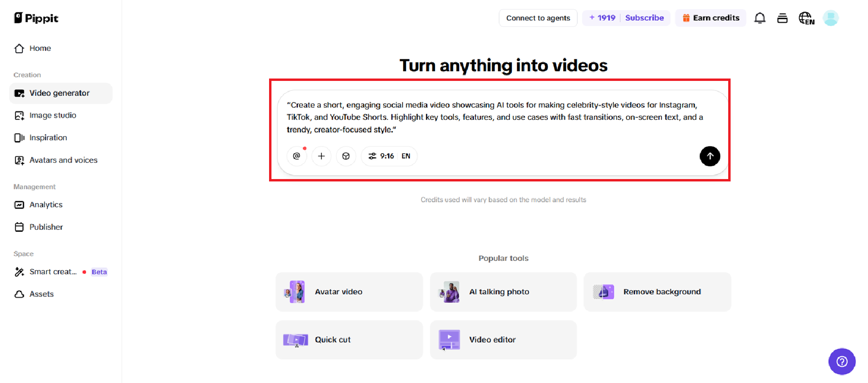
Task: Open user profile avatar
Action: coord(831,18)
